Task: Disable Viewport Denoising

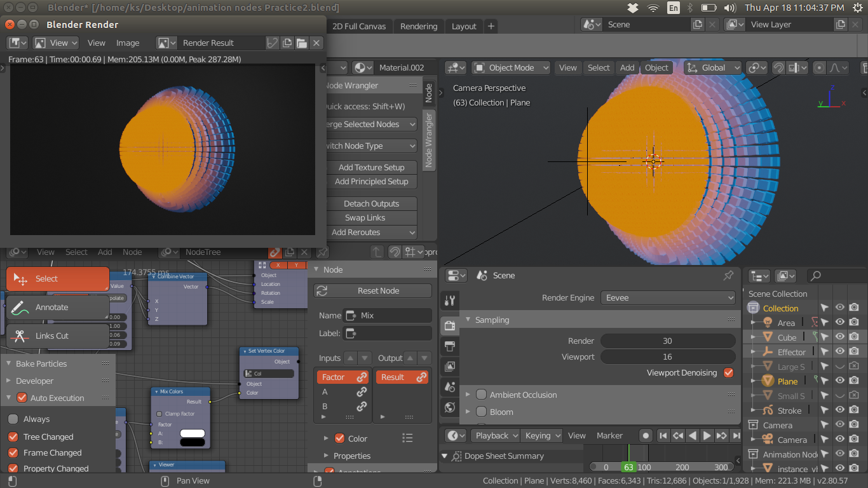Action: pyautogui.click(x=728, y=372)
